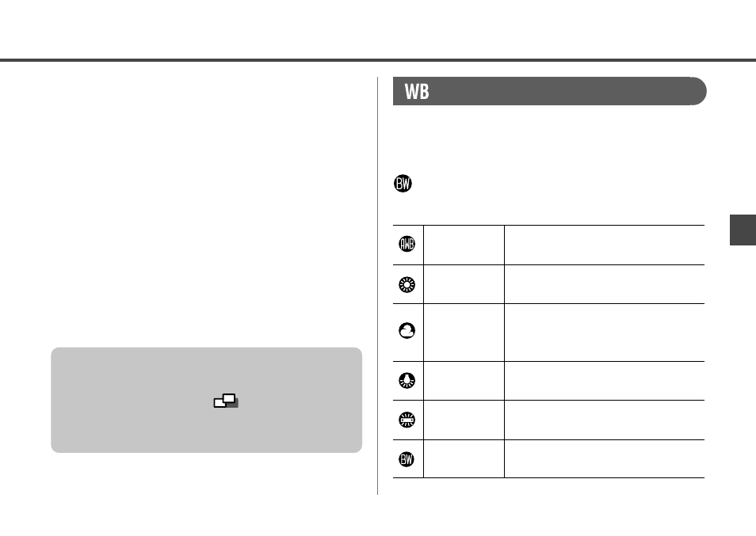The height and width of the screenshot is (536, 756).
Task: Click the overlapping frames icon in gray box
Action: pyautogui.click(x=226, y=401)
